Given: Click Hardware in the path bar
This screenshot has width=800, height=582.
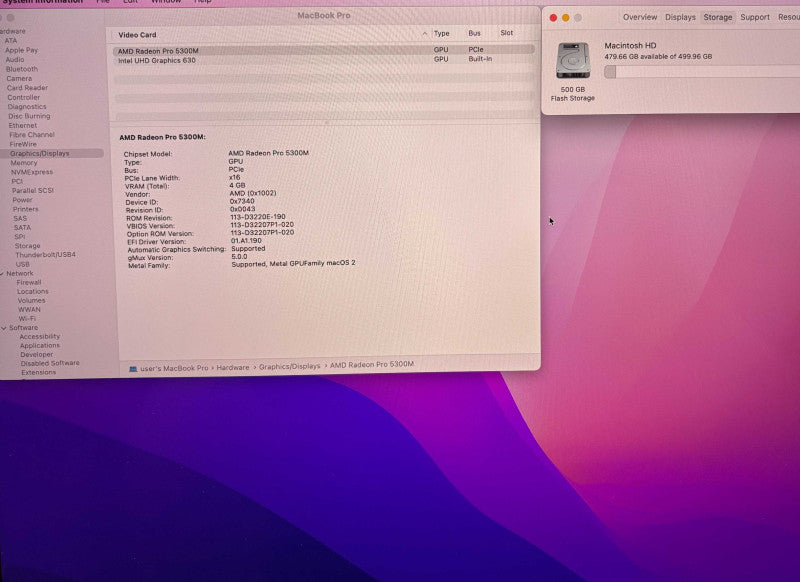Looking at the screenshot, I should click(233, 367).
